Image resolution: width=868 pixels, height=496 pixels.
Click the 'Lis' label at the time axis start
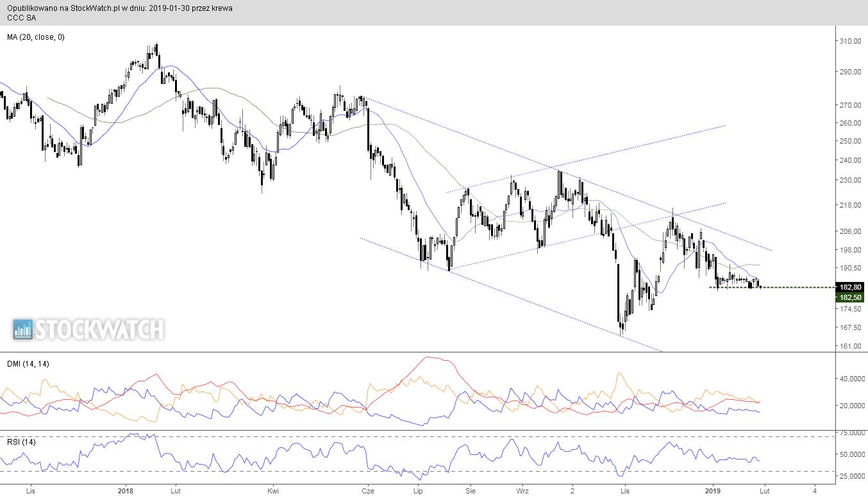click(x=30, y=490)
